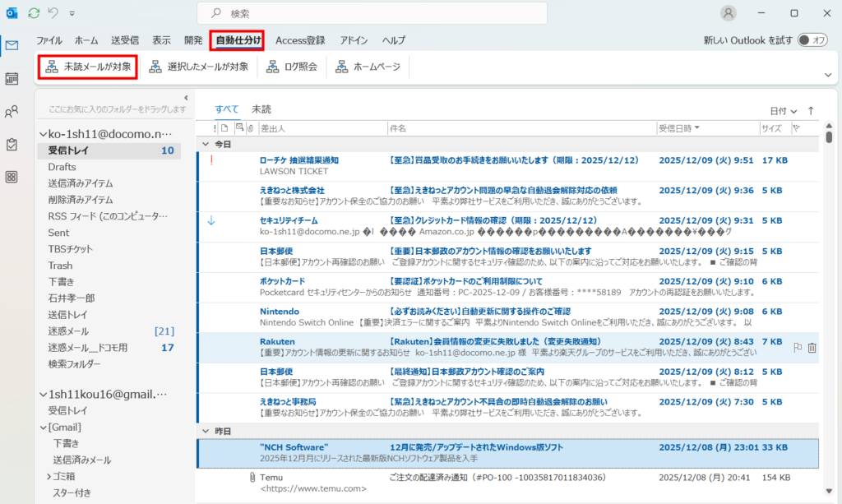Screen dimensions: 842x504
Task: Click the ログ照会 ribbon button
Action: point(292,67)
